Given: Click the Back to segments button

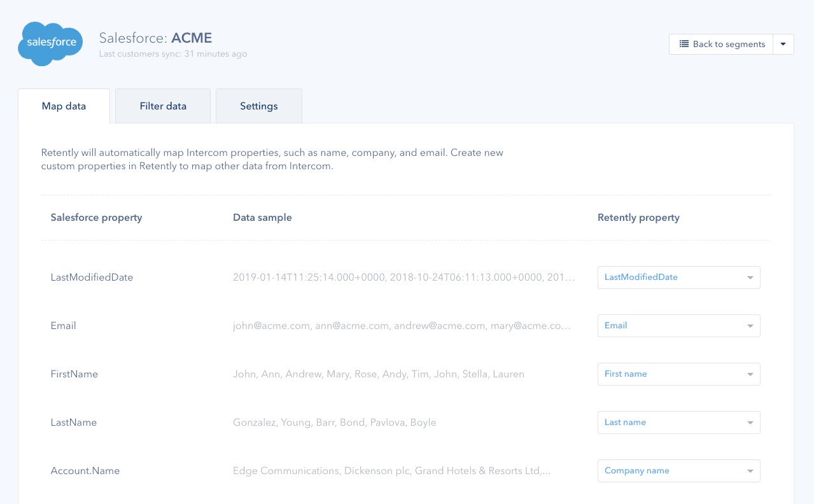Looking at the screenshot, I should [x=721, y=44].
